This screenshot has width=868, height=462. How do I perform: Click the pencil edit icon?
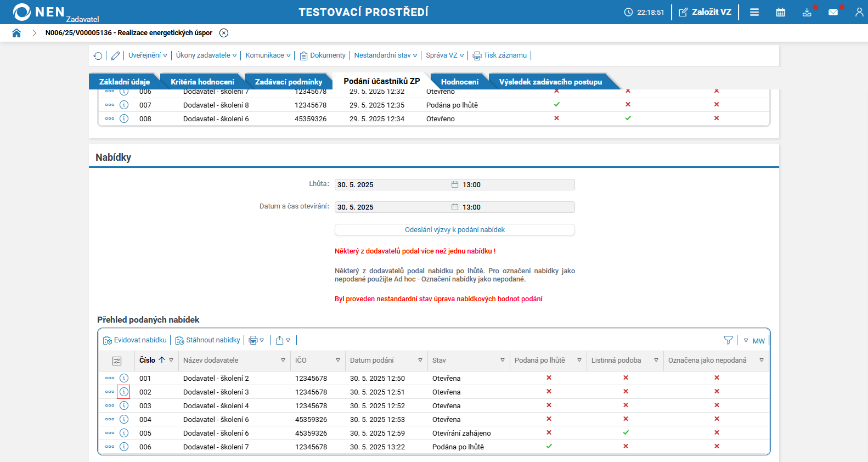point(115,56)
